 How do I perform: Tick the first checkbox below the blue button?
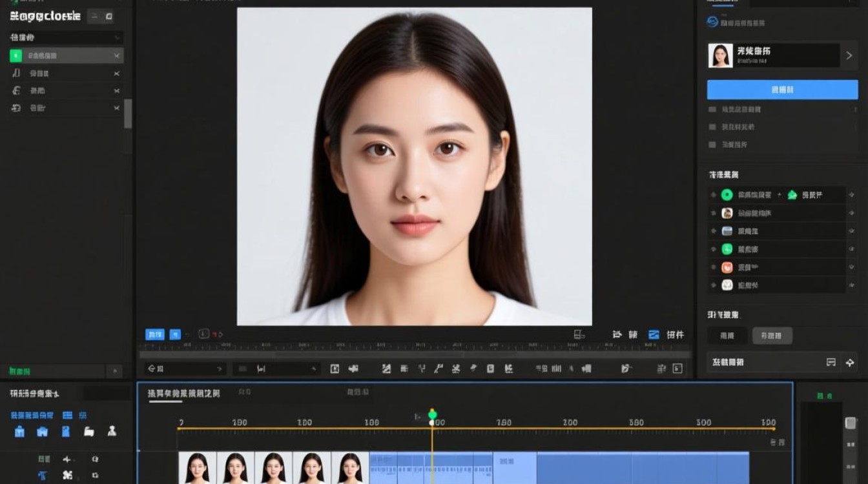712,110
